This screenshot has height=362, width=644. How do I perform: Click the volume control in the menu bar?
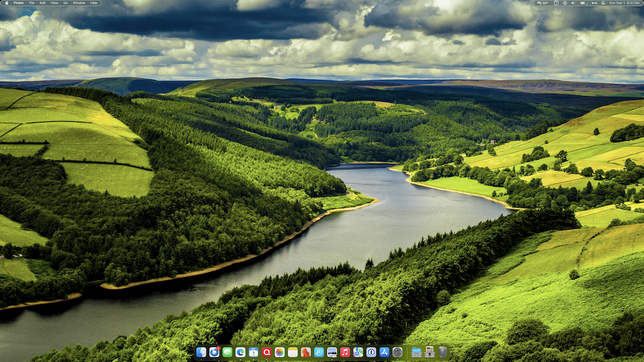tap(573, 3)
